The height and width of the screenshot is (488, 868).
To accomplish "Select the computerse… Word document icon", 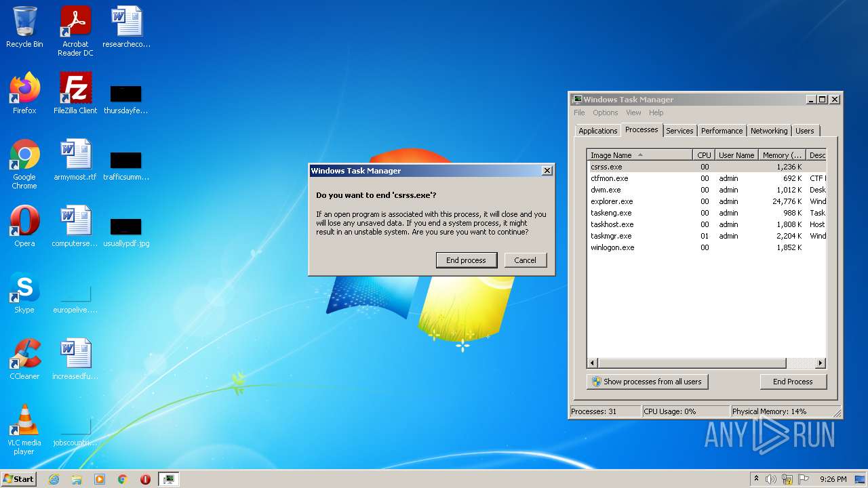I will [75, 226].
